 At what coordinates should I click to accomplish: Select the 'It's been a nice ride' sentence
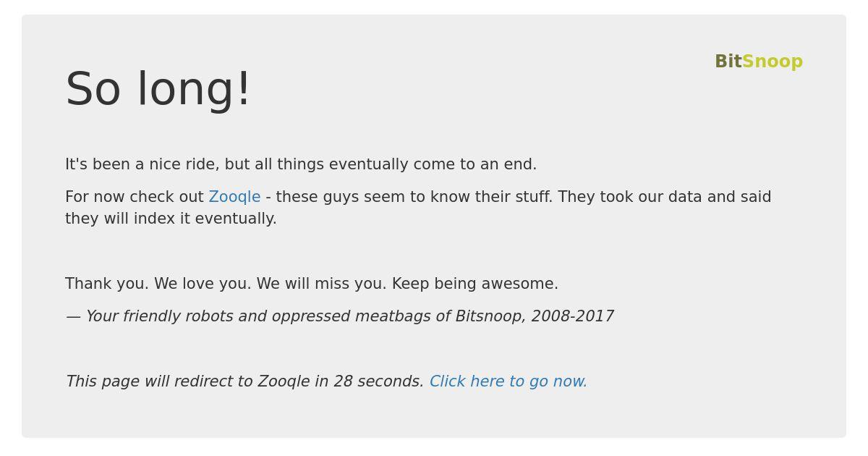301,164
